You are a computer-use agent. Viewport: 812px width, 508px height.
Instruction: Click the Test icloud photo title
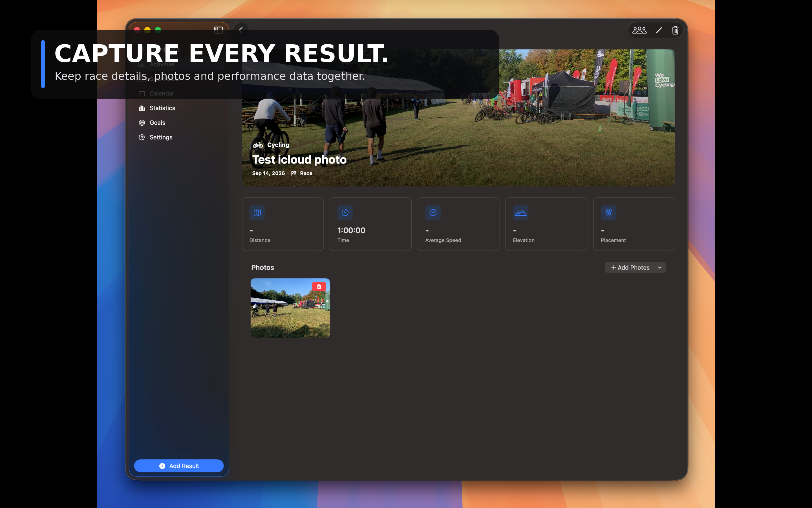tap(299, 159)
